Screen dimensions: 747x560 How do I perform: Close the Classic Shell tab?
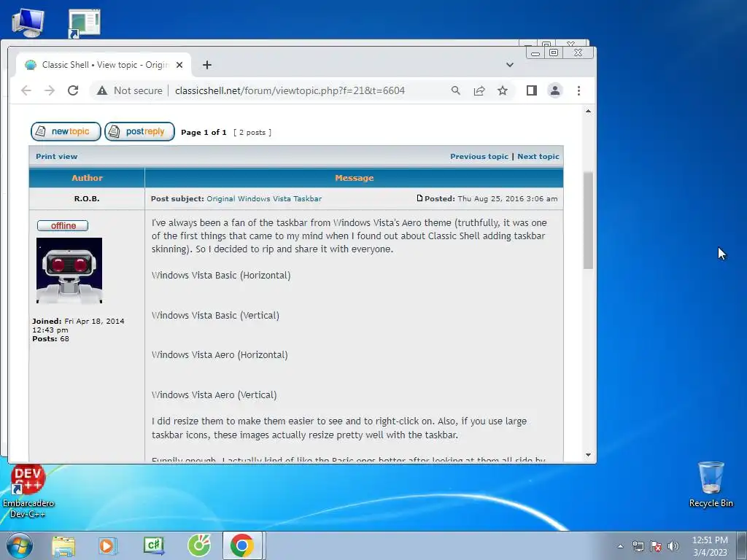179,65
